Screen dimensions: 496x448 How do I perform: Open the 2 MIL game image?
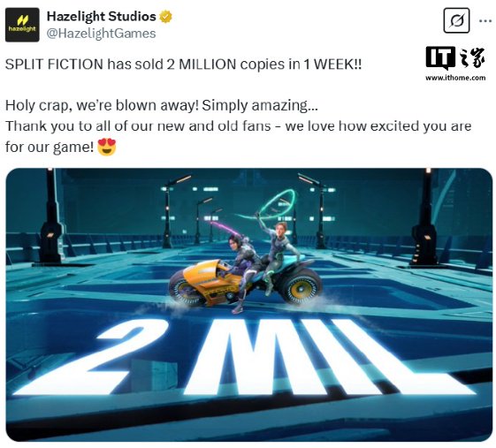click(249, 305)
